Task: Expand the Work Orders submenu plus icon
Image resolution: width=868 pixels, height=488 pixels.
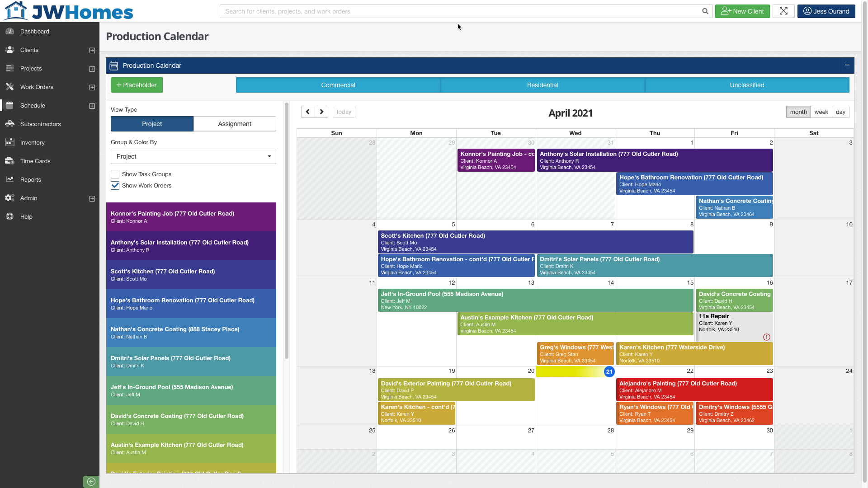Action: point(92,87)
